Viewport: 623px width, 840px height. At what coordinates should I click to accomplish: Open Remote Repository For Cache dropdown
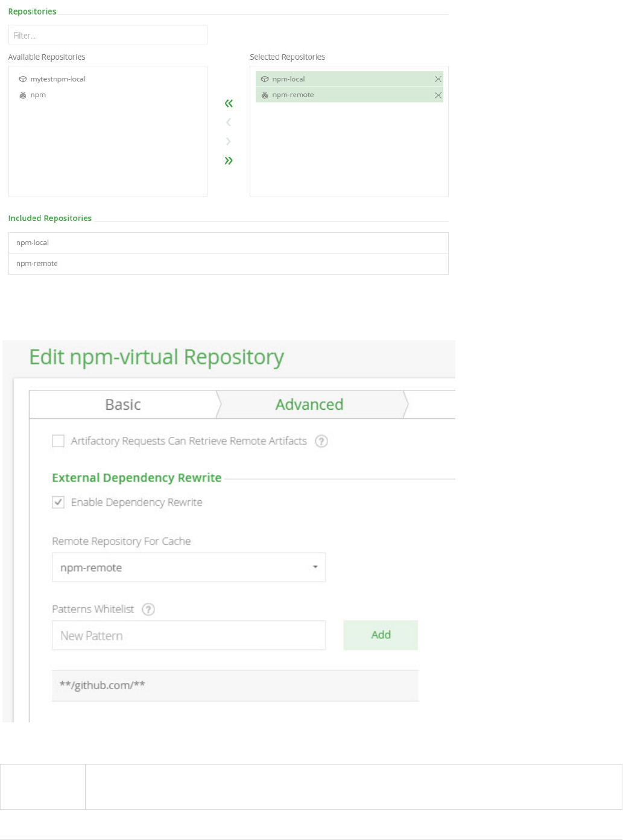[x=189, y=567]
